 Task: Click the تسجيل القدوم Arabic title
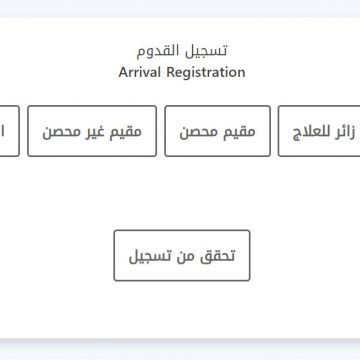182,51
